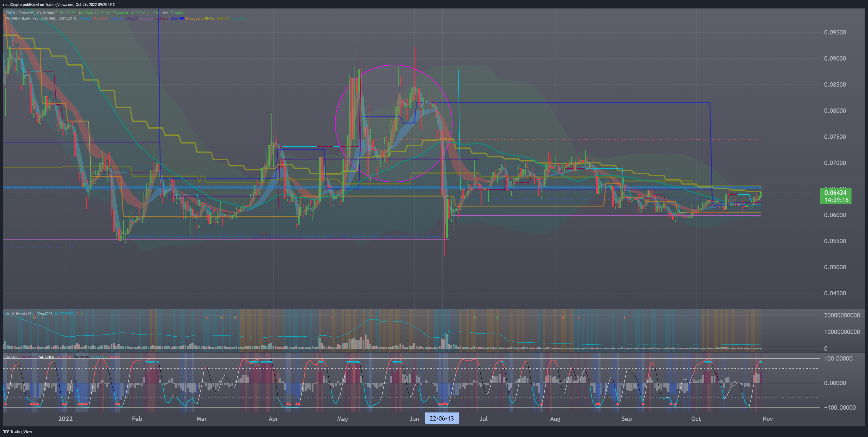Screen dimensions: 868x437
Task: Click the 2190066803 value in Vol & Trend legend
Action: tap(64, 314)
